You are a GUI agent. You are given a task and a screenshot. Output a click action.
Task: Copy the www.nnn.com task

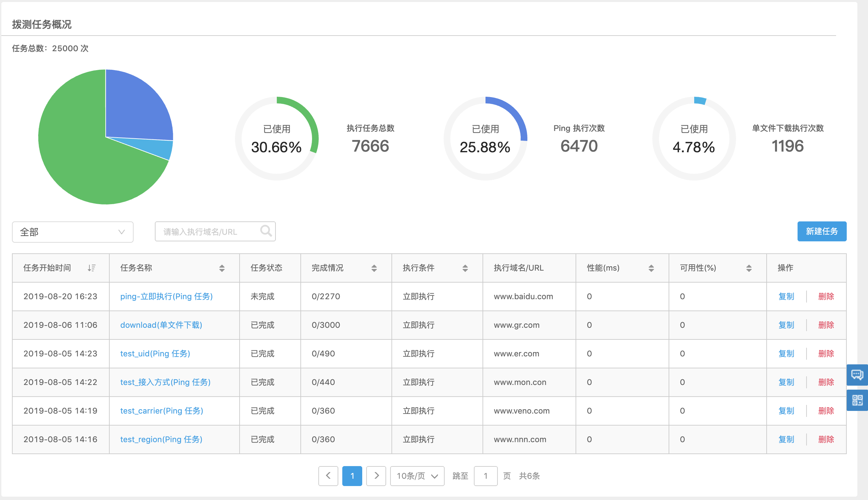786,439
